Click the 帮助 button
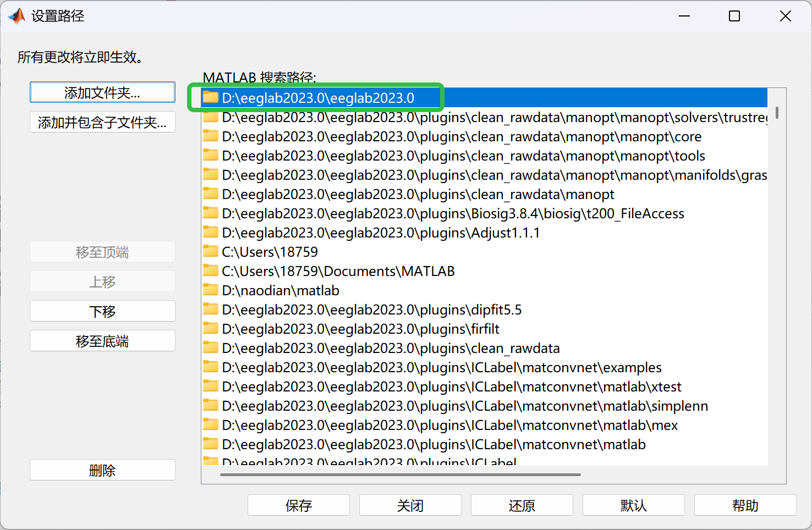The height and width of the screenshot is (530, 812). [x=745, y=505]
